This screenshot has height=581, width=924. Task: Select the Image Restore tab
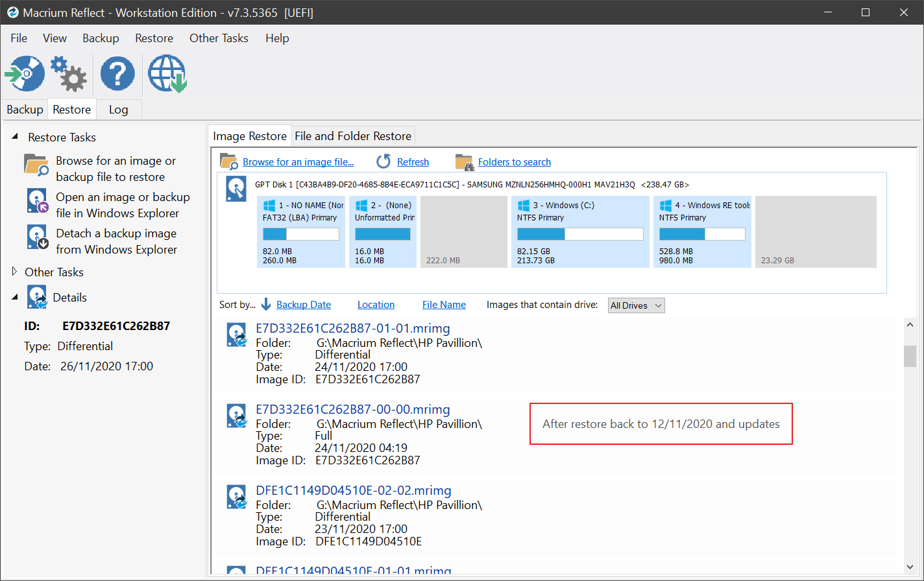pos(250,136)
